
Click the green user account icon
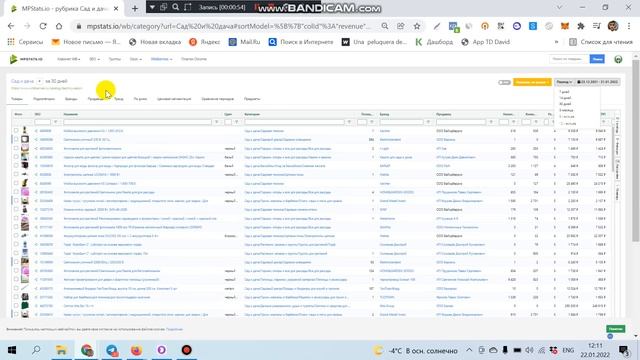[618, 59]
